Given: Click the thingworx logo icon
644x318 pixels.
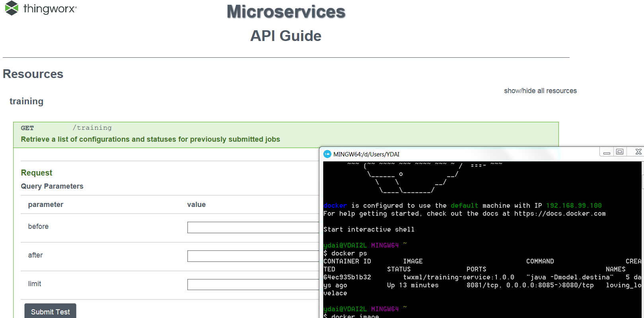Looking at the screenshot, I should click(12, 8).
